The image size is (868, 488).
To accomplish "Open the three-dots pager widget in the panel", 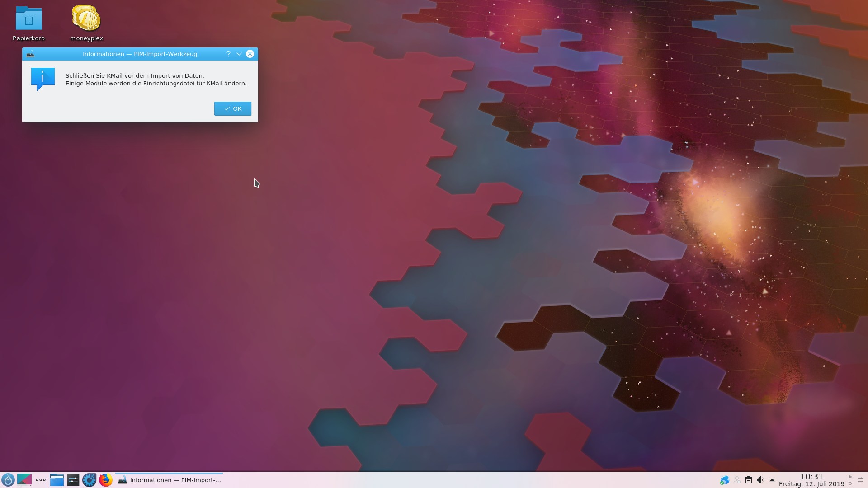I will pyautogui.click(x=41, y=480).
